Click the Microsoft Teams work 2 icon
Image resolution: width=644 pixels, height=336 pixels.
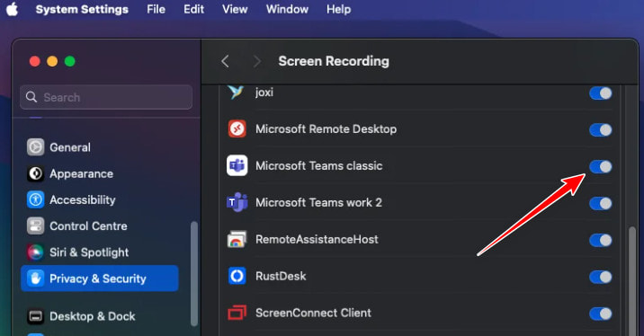(x=237, y=202)
